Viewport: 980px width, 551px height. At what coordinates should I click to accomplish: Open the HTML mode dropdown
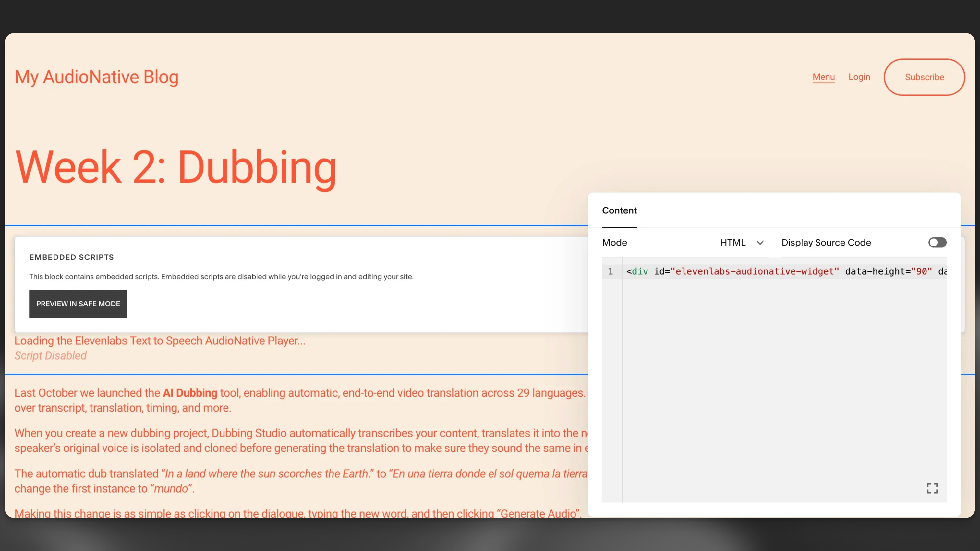pos(733,242)
